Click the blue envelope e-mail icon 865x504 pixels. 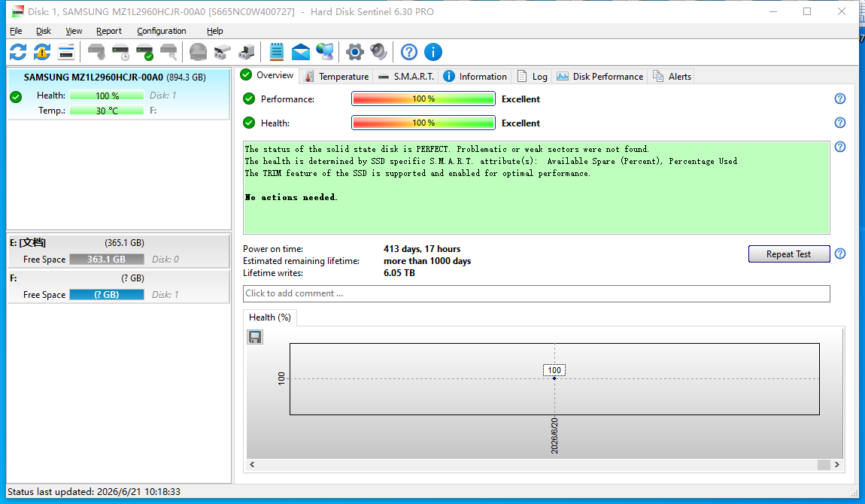(301, 53)
